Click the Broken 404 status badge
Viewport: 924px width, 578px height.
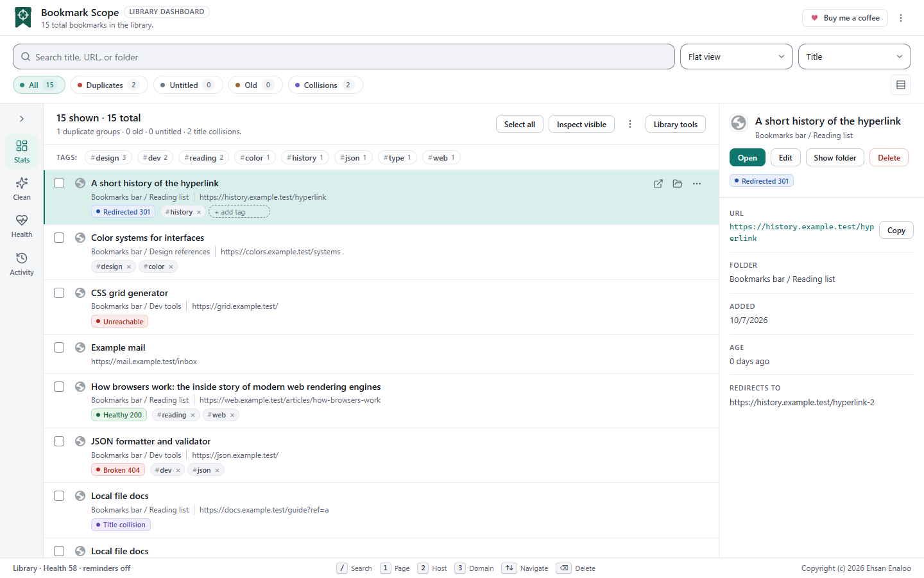click(x=118, y=470)
